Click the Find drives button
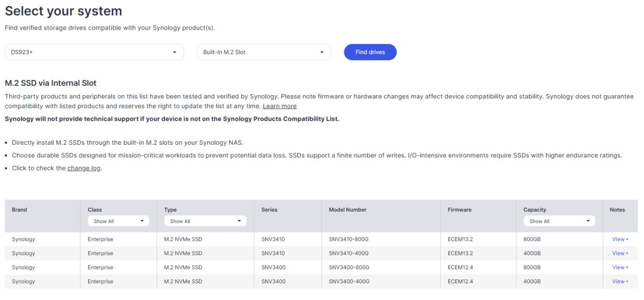The height and width of the screenshot is (300, 644). [x=370, y=52]
